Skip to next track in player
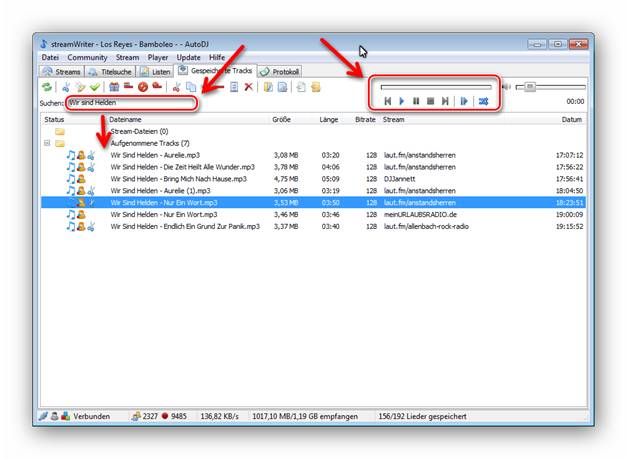 point(445,101)
